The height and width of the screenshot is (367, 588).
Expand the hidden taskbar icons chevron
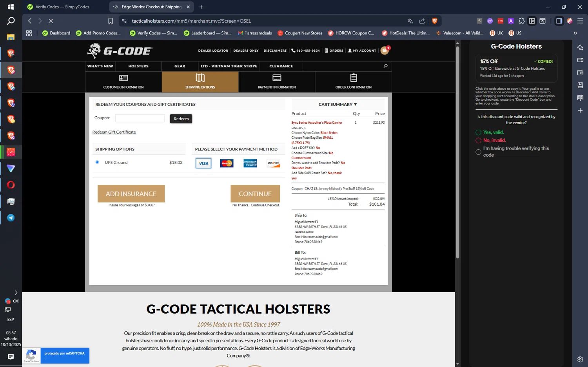[16, 293]
